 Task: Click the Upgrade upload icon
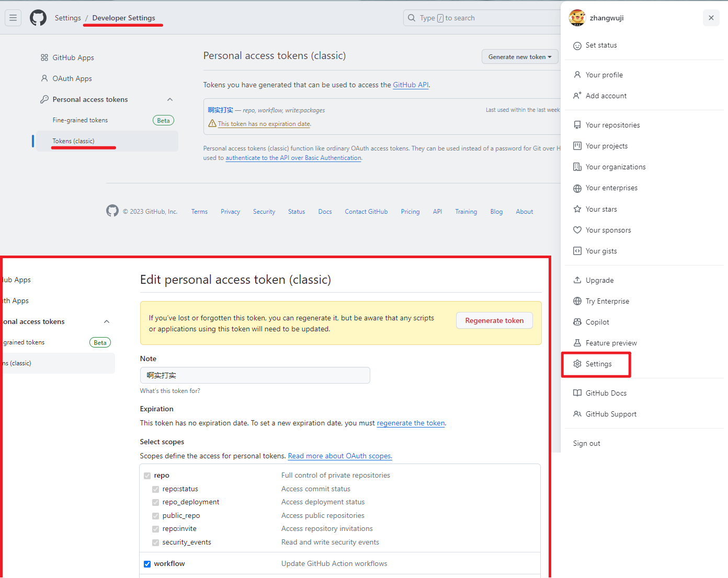577,280
